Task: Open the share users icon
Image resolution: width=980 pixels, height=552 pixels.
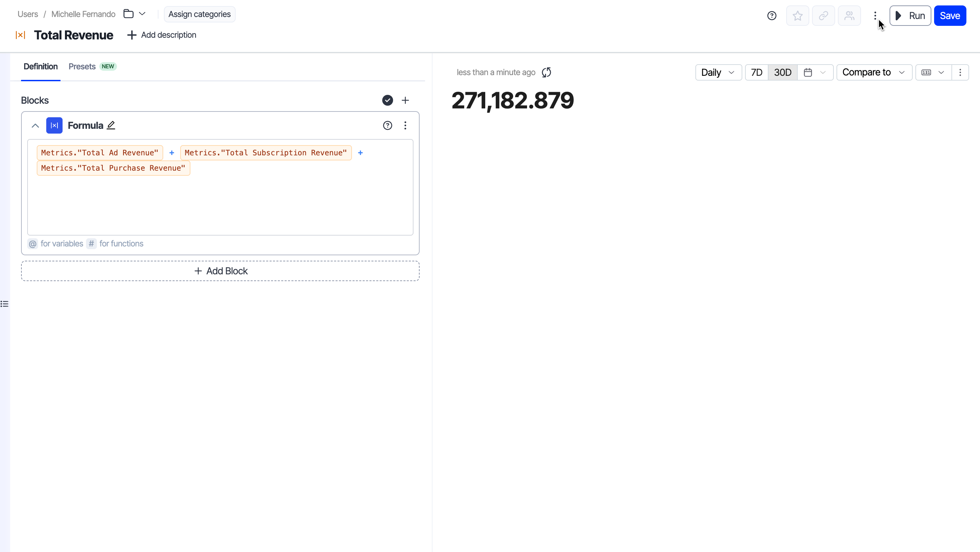Action: pos(849,16)
